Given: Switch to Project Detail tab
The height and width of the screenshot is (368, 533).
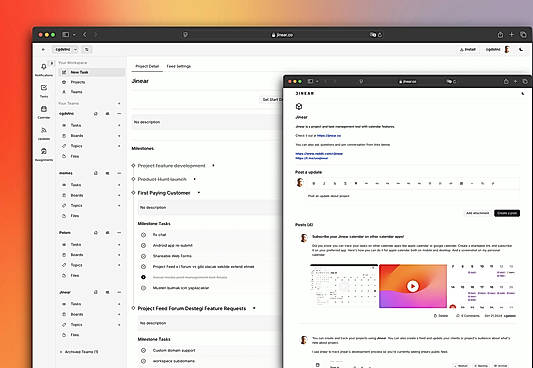Looking at the screenshot, I should click(147, 66).
